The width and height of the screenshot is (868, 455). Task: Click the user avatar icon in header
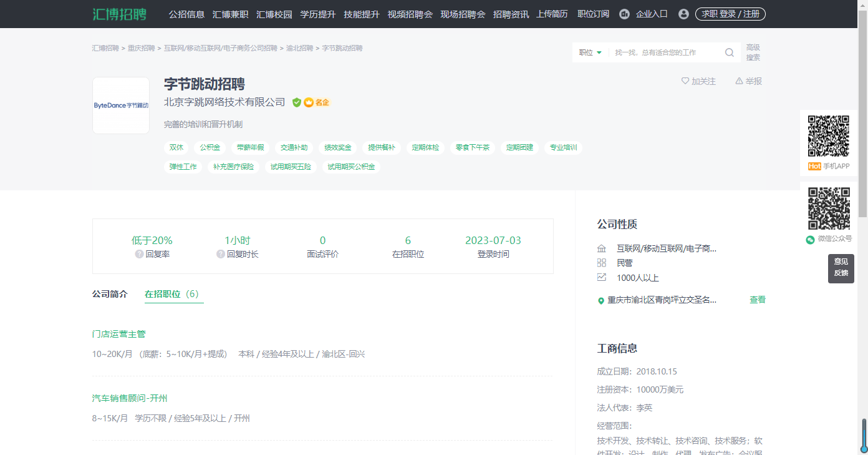[x=683, y=14]
